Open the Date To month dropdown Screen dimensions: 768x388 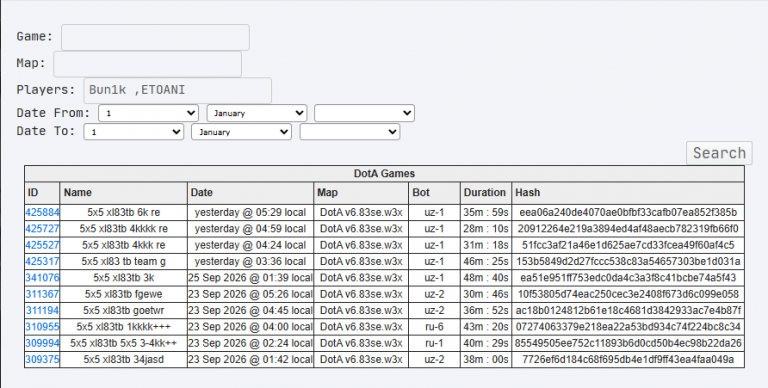click(x=241, y=132)
